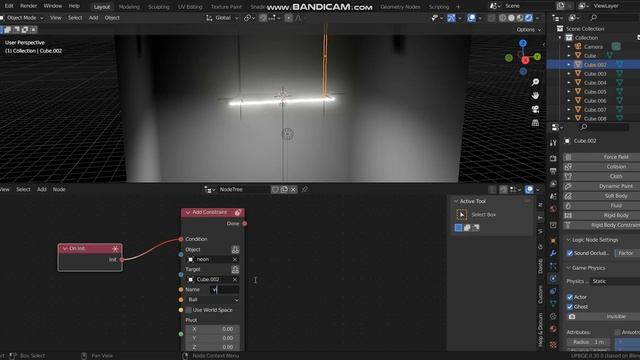Screen dimensions: 640x360
Task: Click the pan hand icon in viewport
Action: (535, 96)
